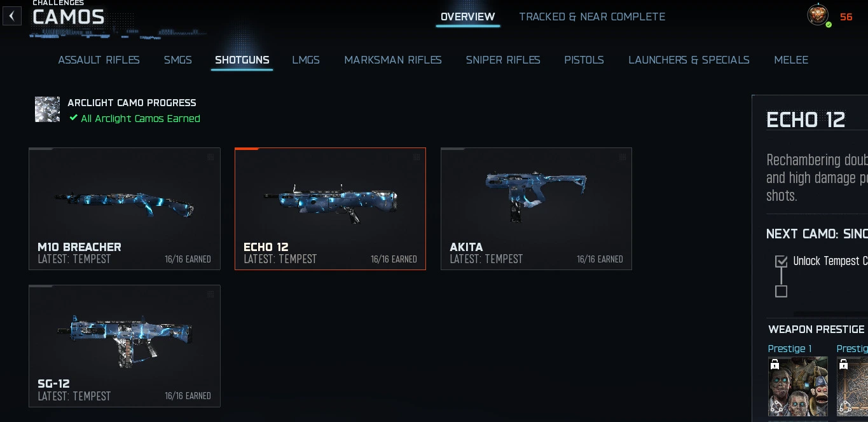Open the Launchers & Specials category
Viewport: 868px width, 422px height.
click(x=689, y=60)
